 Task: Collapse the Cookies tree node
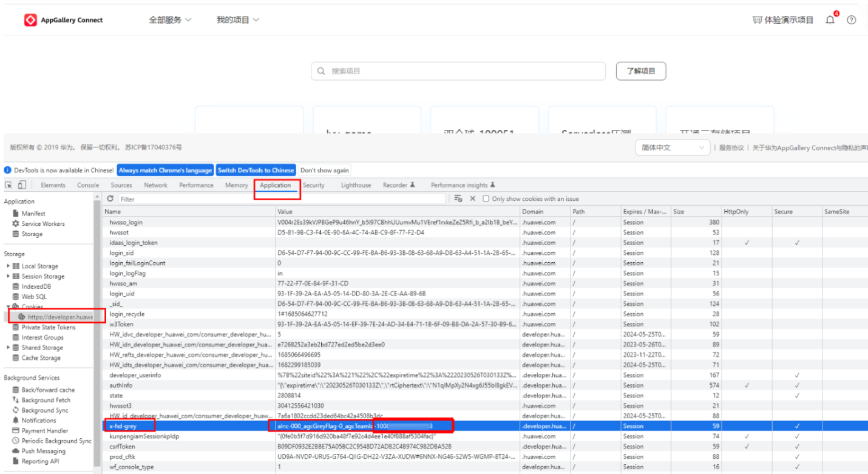tap(8, 307)
